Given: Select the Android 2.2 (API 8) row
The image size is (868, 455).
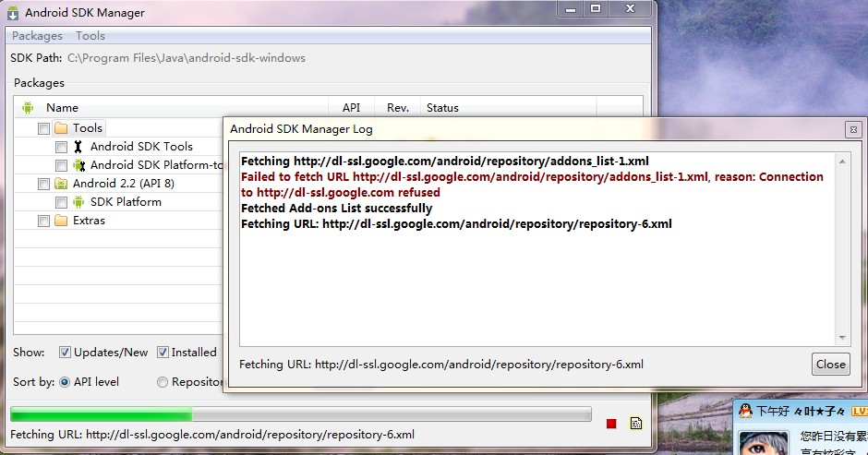Looking at the screenshot, I should [124, 184].
